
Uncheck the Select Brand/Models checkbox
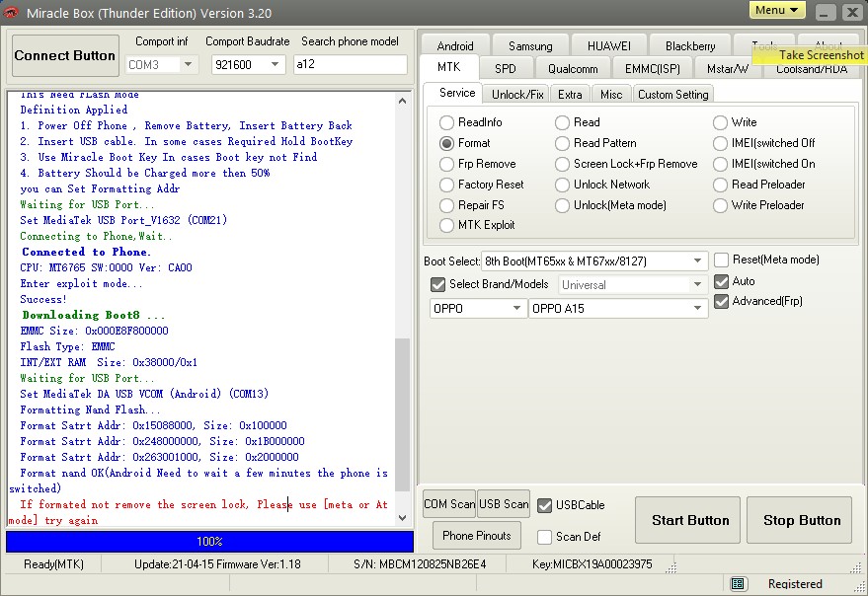point(437,285)
